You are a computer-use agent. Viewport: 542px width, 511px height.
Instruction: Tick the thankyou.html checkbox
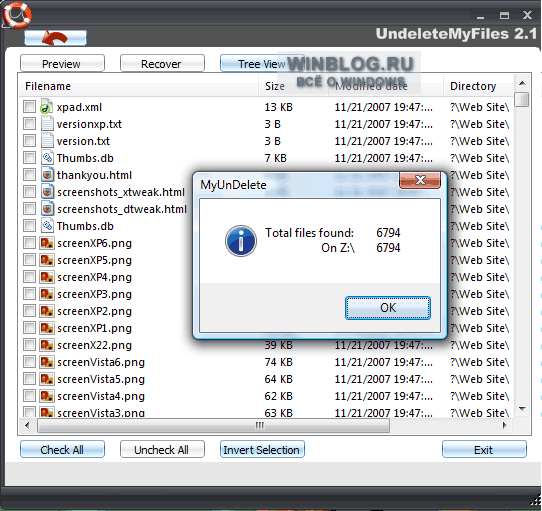[x=29, y=174]
